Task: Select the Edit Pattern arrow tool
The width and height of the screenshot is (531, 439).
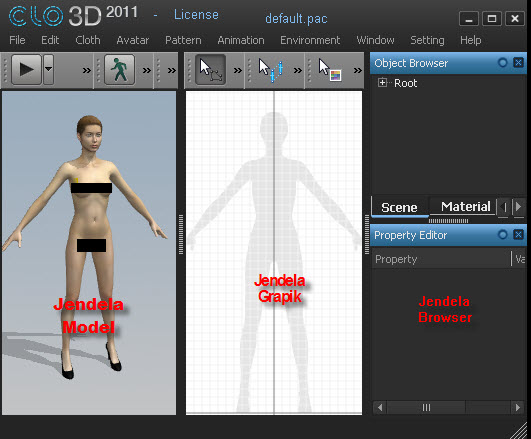Action: [211, 70]
